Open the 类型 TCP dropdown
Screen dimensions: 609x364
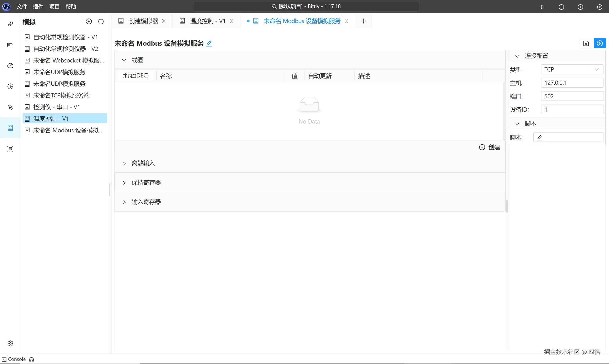[x=572, y=69]
